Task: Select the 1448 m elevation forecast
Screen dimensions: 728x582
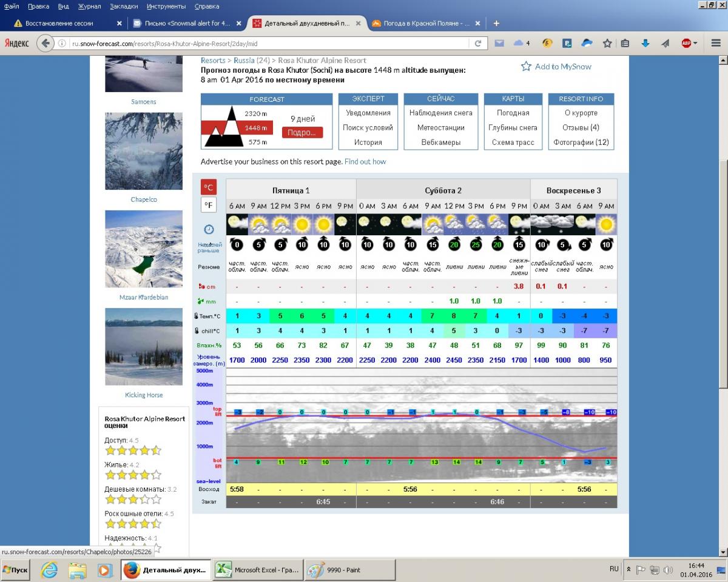Action: [256, 128]
